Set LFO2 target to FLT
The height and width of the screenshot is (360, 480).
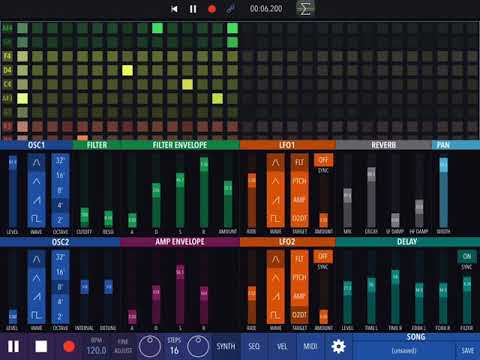(x=299, y=259)
